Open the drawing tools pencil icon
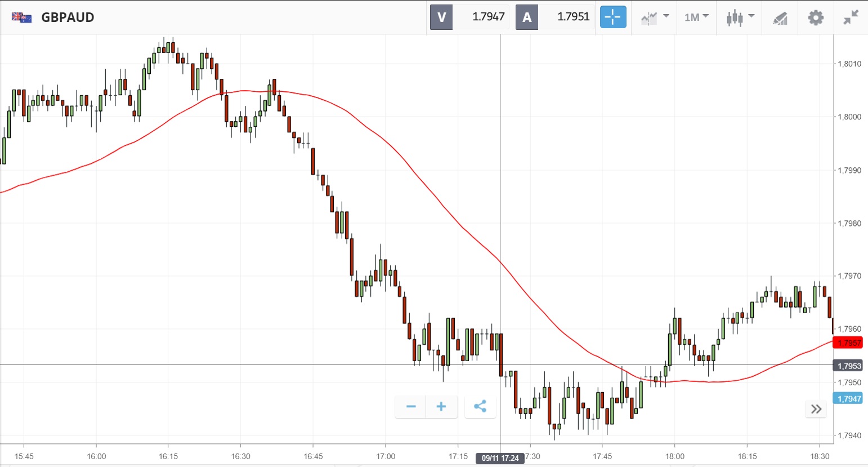Image resolution: width=868 pixels, height=467 pixels. [x=780, y=18]
